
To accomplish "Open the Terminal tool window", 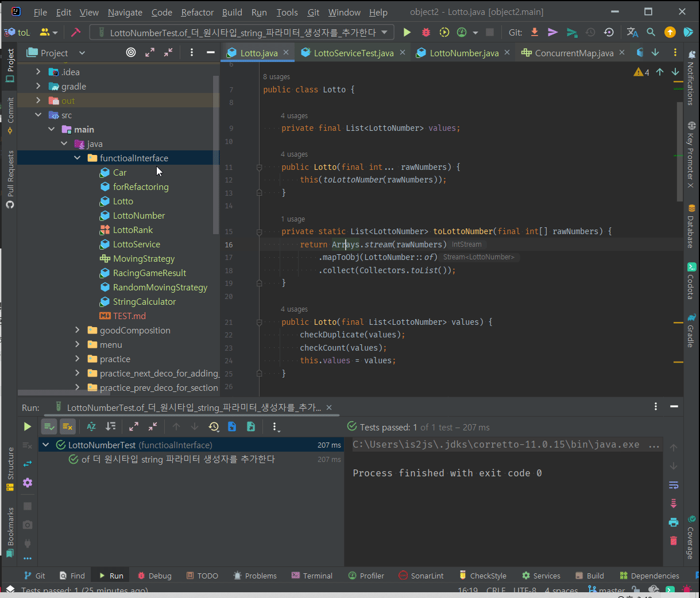I will (x=312, y=576).
